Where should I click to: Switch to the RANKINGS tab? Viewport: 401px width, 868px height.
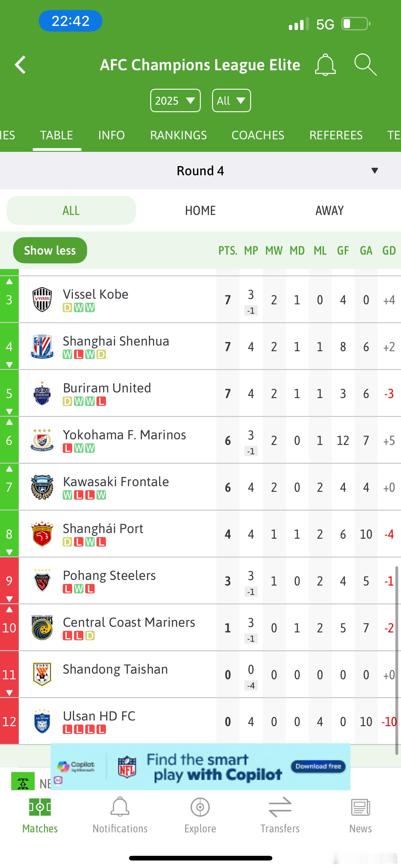[178, 135]
